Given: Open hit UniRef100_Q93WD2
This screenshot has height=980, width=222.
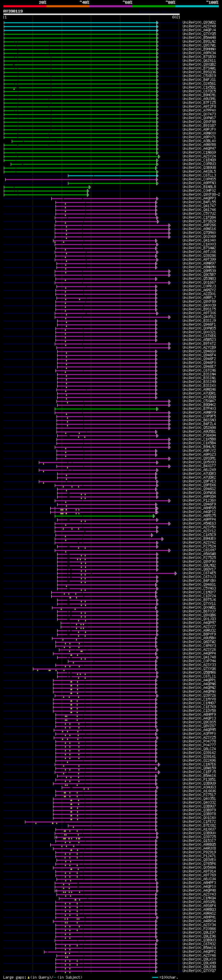Looking at the screenshot, I should coord(199,23).
